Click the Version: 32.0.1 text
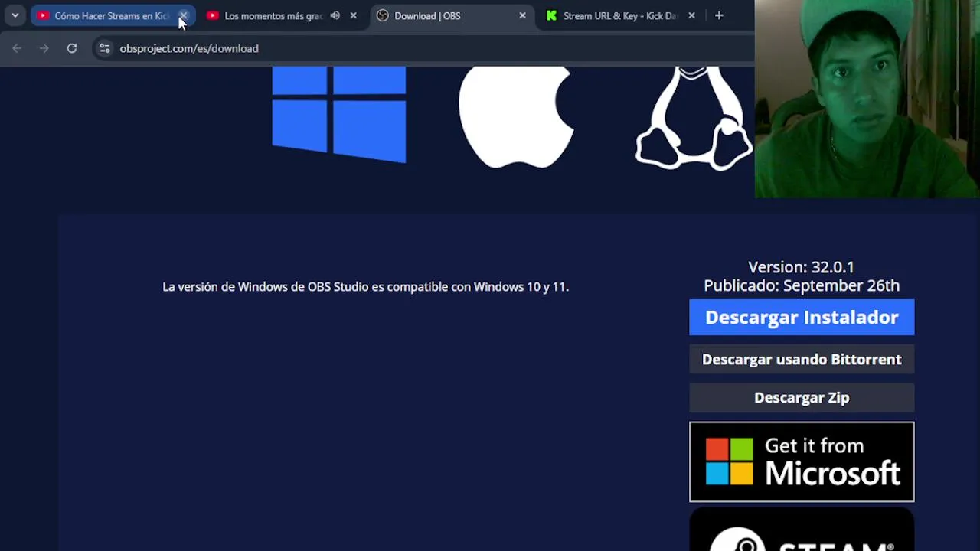980x551 pixels. coord(801,267)
